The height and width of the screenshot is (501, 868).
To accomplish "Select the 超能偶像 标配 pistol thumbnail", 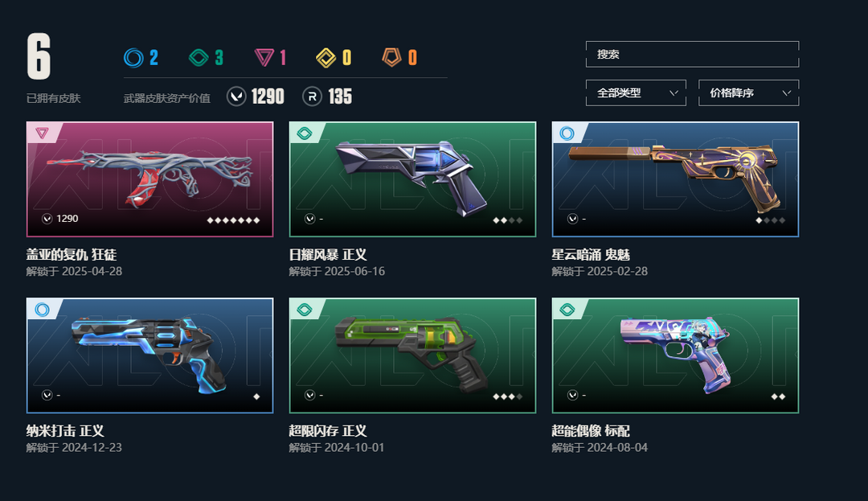I will click(675, 355).
